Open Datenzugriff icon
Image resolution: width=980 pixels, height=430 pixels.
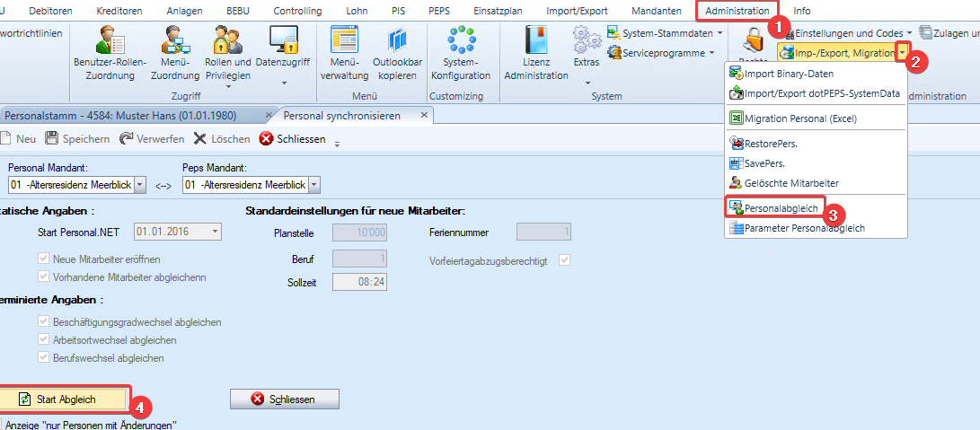pyautogui.click(x=283, y=39)
